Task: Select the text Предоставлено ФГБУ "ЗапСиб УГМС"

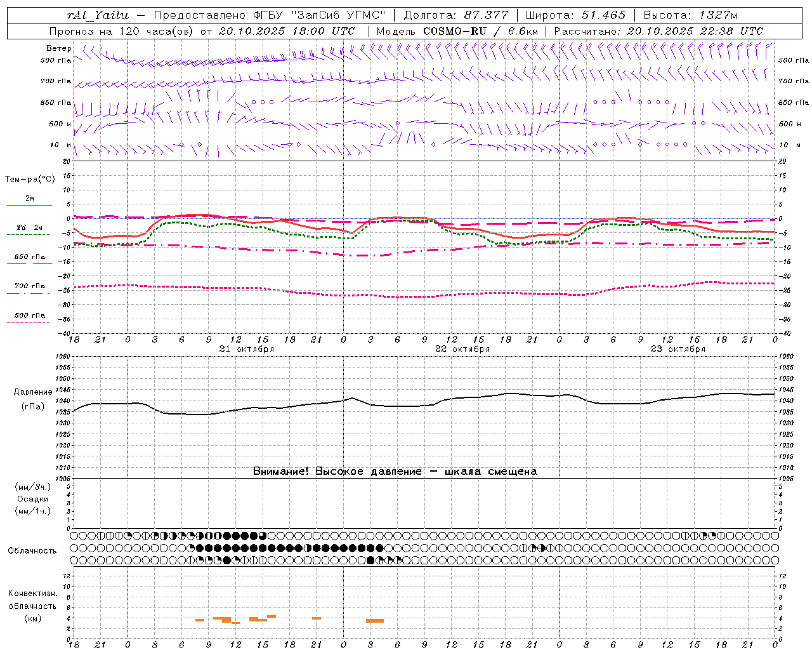Action: point(270,15)
